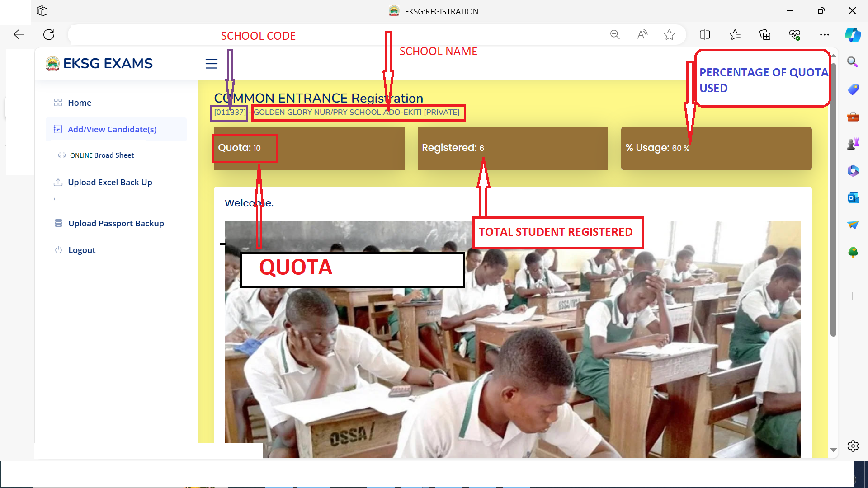
Task: Expand browser Settings and more menu
Action: (x=825, y=34)
